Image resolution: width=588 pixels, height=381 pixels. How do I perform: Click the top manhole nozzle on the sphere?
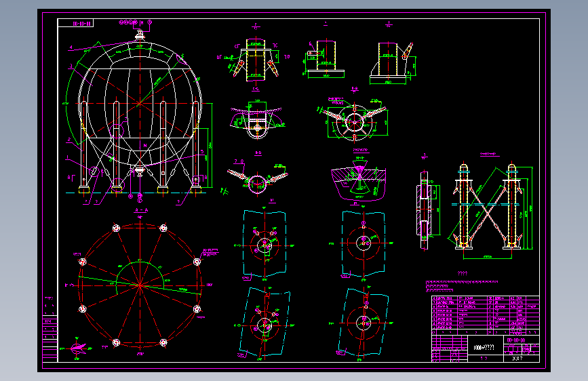coord(140,35)
